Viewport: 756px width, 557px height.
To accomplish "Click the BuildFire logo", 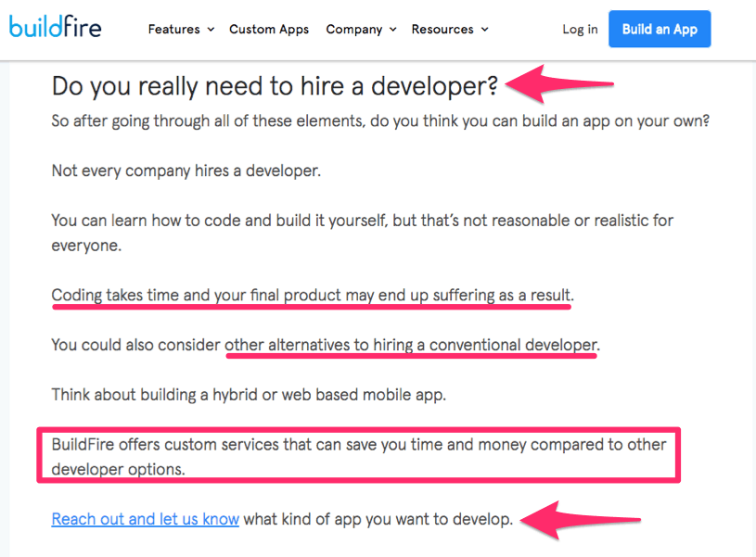I will (56, 28).
